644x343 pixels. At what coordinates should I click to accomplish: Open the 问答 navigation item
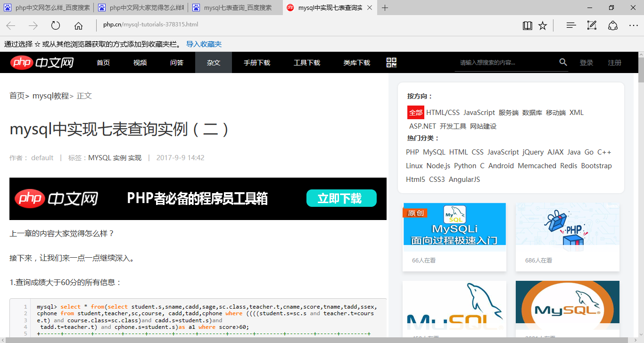coord(177,63)
